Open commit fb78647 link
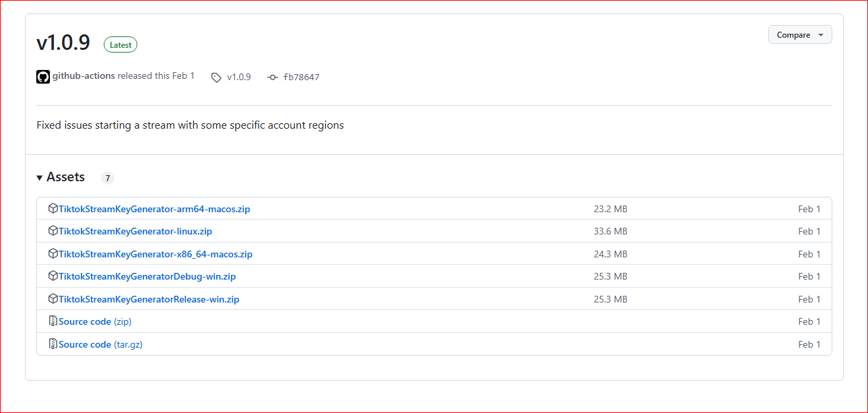The width and height of the screenshot is (868, 413). 301,77
